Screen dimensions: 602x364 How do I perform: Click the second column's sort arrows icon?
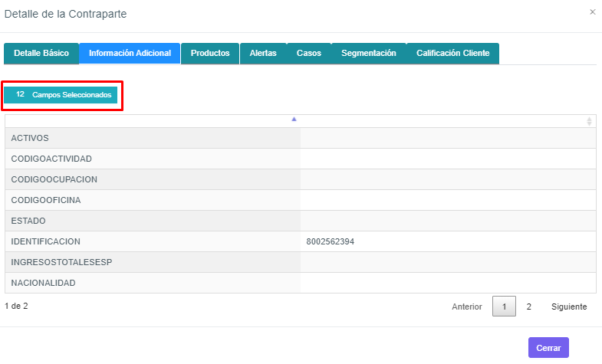click(589, 121)
